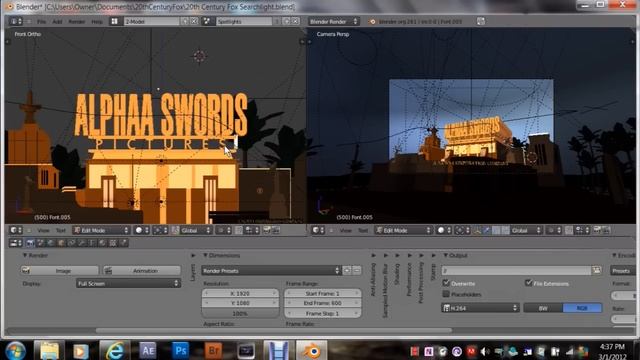Open the File menu

coord(42,21)
